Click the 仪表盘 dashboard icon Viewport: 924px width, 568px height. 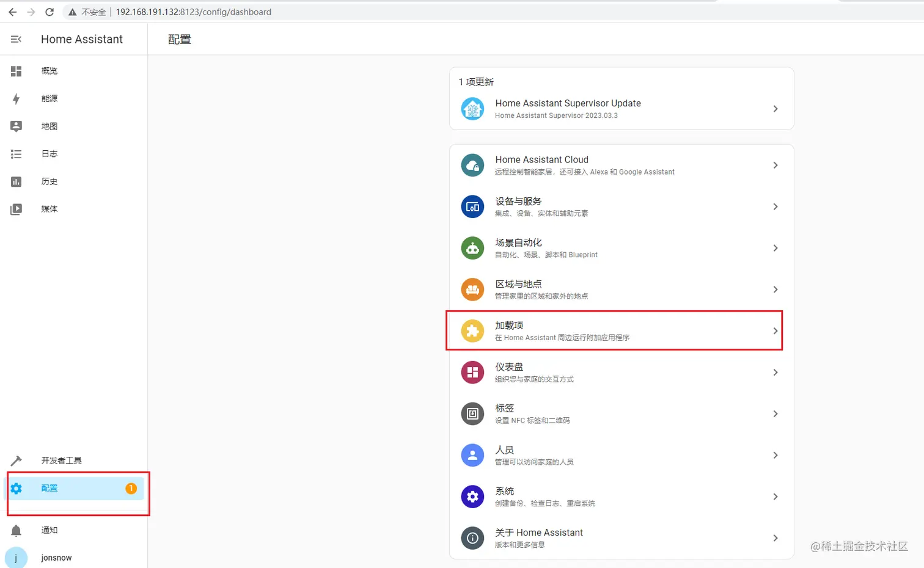coord(472,373)
